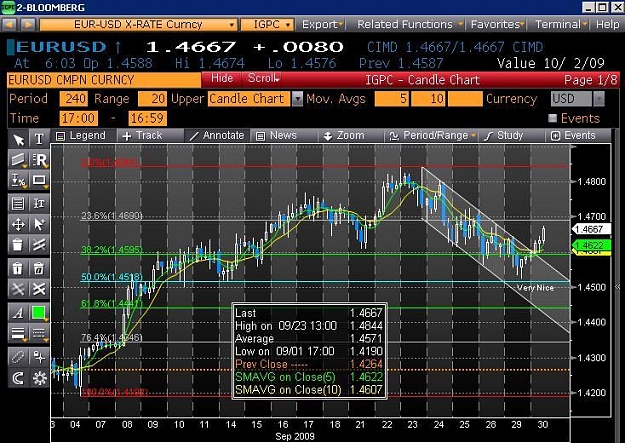Open the IGPC function dropdown
This screenshot has width=625, height=443.
[267, 25]
